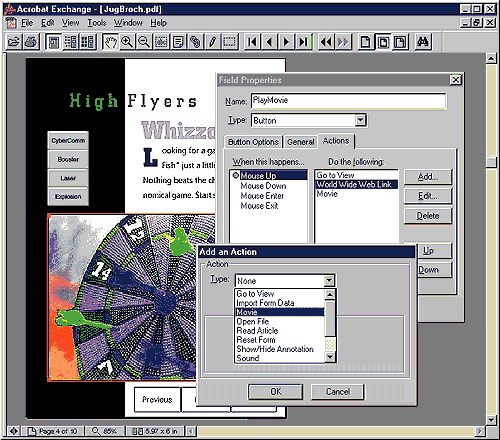
Task: Select World Wide Web Link action entry
Action: point(356,184)
